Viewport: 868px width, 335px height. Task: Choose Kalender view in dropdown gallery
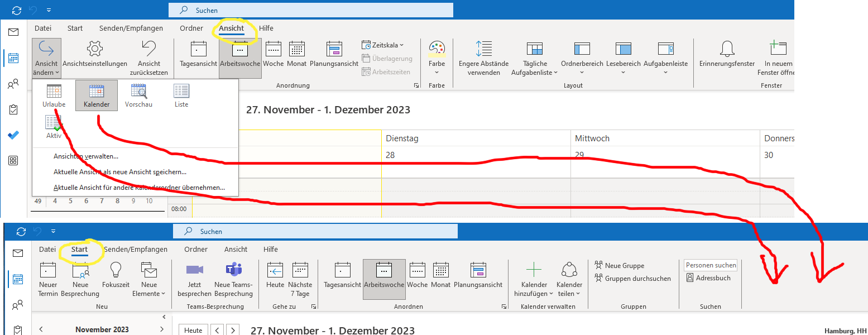(97, 95)
